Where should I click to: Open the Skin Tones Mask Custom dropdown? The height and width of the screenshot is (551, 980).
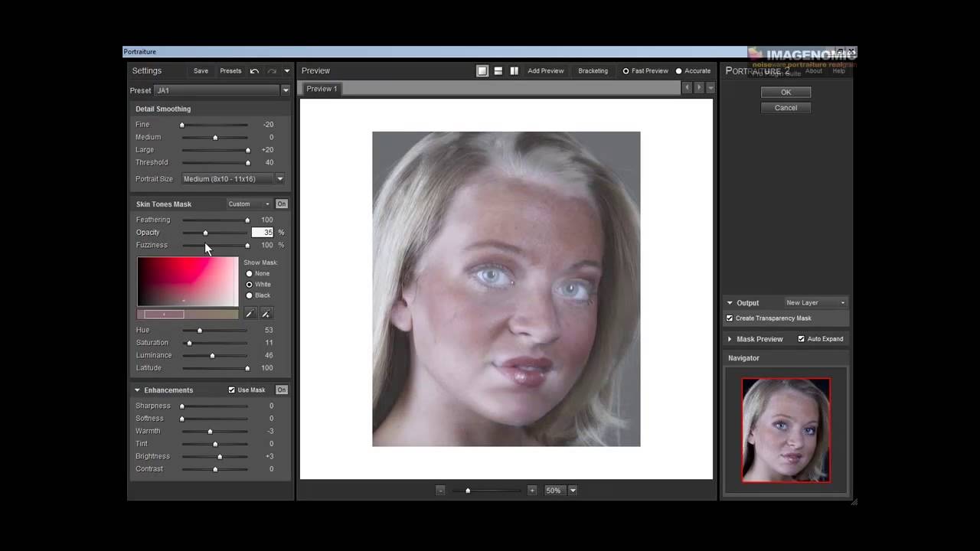pyautogui.click(x=249, y=204)
